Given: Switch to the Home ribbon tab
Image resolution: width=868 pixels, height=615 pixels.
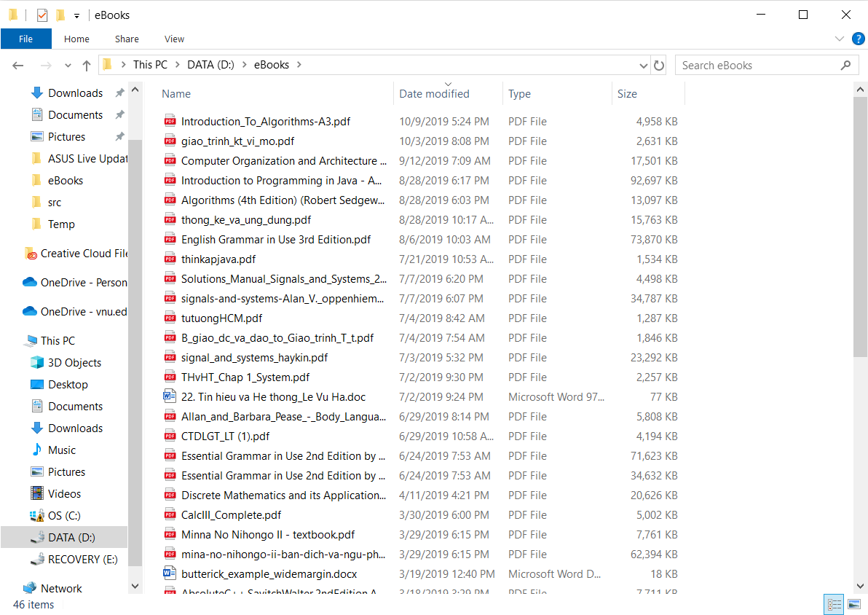Looking at the screenshot, I should (x=76, y=39).
